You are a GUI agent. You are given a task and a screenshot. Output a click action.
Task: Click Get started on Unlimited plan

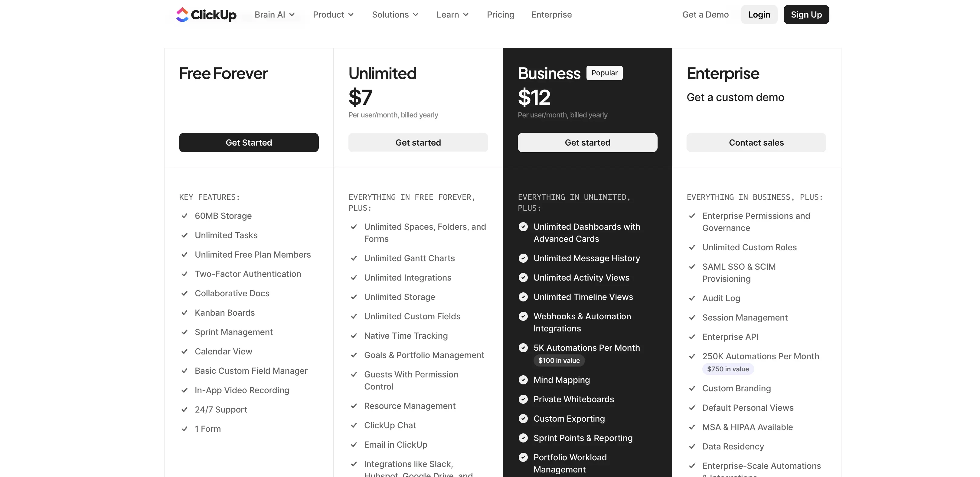(x=418, y=142)
